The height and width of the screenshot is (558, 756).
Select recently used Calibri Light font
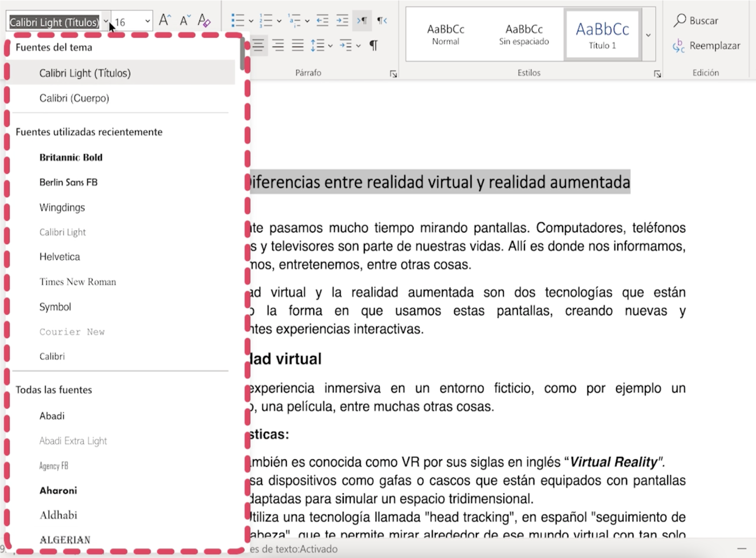pyautogui.click(x=123, y=232)
